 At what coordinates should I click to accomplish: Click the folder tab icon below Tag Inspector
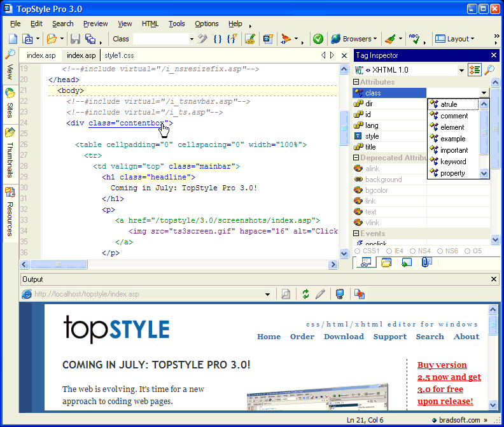(386, 263)
